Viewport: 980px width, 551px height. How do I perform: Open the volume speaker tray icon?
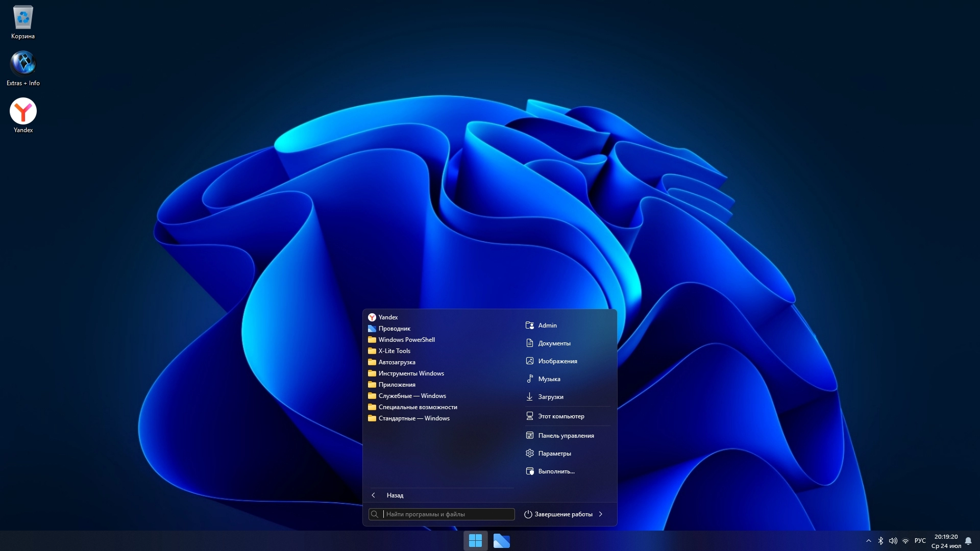893,541
